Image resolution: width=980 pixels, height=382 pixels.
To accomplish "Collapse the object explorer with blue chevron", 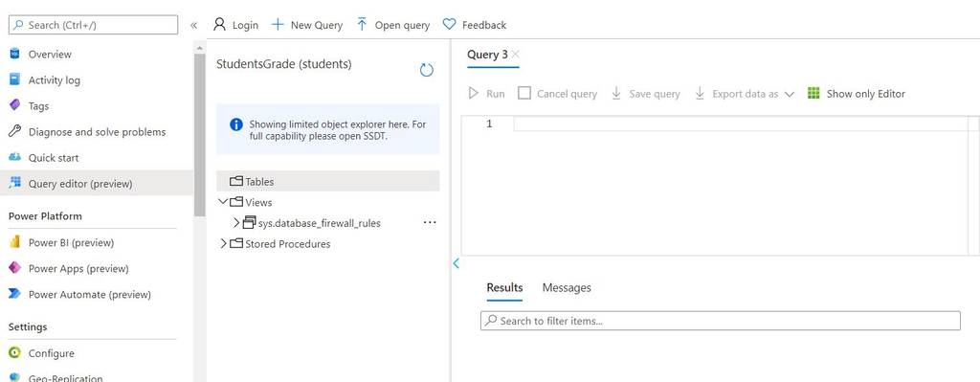I will click(456, 263).
